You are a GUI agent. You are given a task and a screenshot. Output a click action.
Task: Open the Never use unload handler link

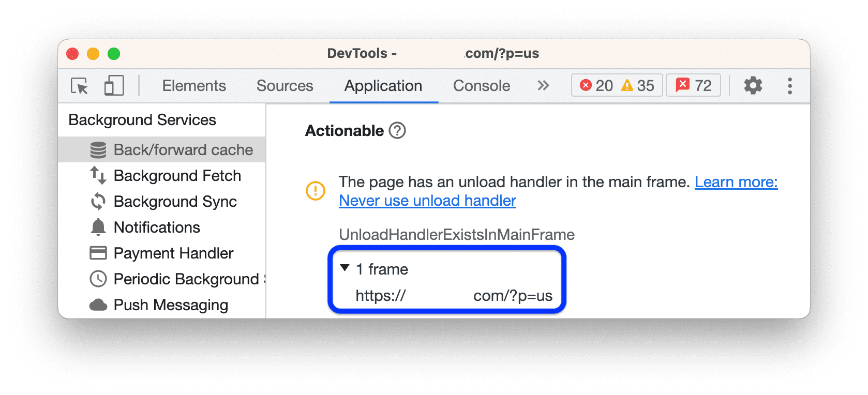click(427, 201)
